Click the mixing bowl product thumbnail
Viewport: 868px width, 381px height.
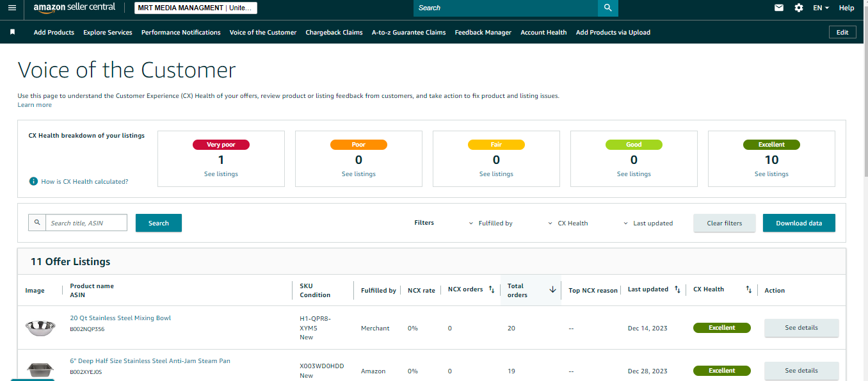[40, 327]
